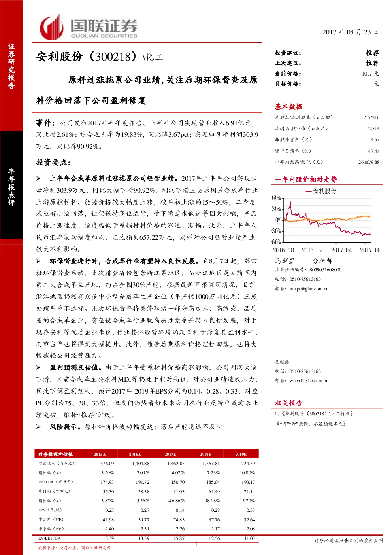
Task: Click the current price value 10.7 元
Action: pos(370,74)
